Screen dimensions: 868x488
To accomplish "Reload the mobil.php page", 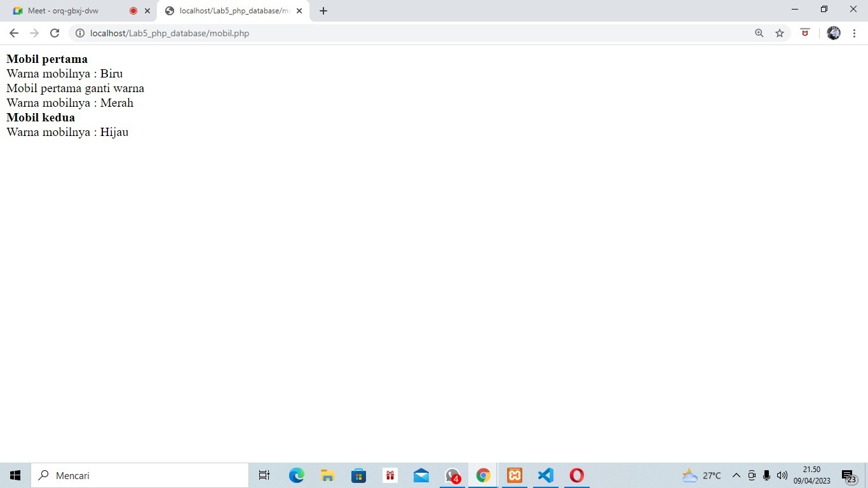I will click(55, 33).
